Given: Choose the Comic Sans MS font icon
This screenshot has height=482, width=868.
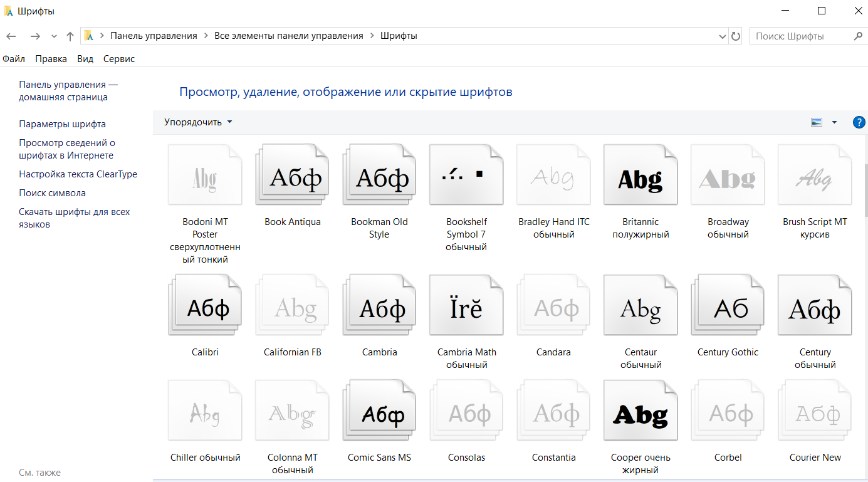Looking at the screenshot, I should tap(379, 411).
